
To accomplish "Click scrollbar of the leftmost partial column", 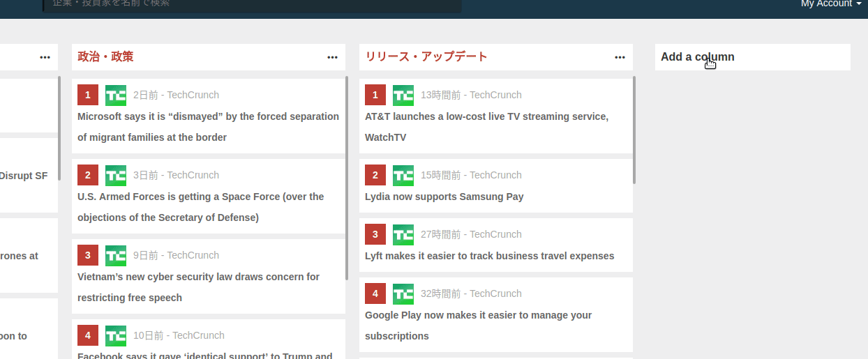I will 59,129.
